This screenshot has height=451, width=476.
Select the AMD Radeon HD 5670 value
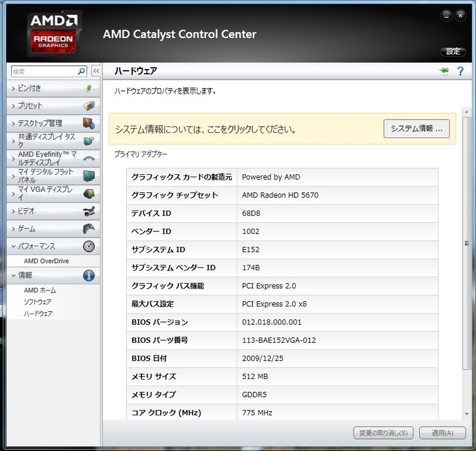(280, 195)
